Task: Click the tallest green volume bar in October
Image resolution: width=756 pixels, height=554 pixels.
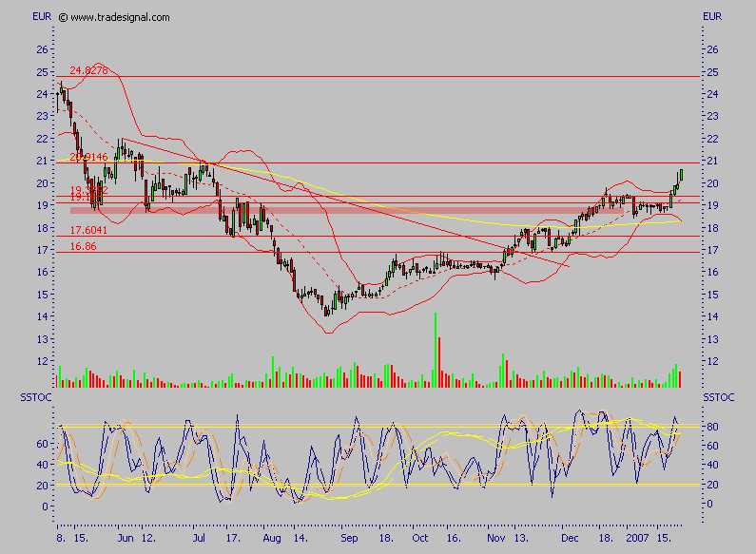Action: [x=436, y=351]
